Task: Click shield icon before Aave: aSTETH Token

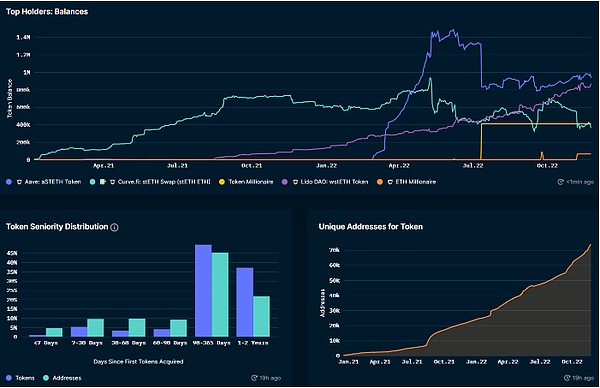Action: [x=19, y=182]
